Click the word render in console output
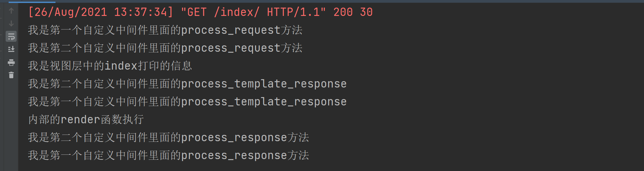 pyautogui.click(x=80, y=120)
